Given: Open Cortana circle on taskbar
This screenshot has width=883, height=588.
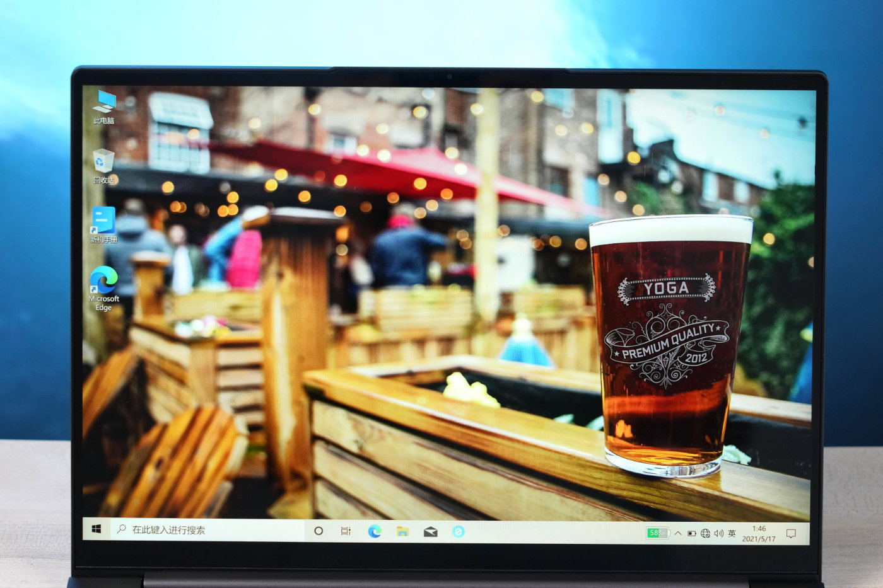Looking at the screenshot, I should point(319,531).
